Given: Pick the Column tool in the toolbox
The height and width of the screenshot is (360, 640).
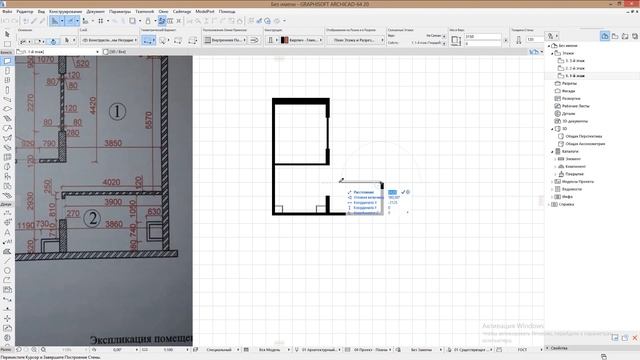Looking at the screenshot, I should (7, 90).
